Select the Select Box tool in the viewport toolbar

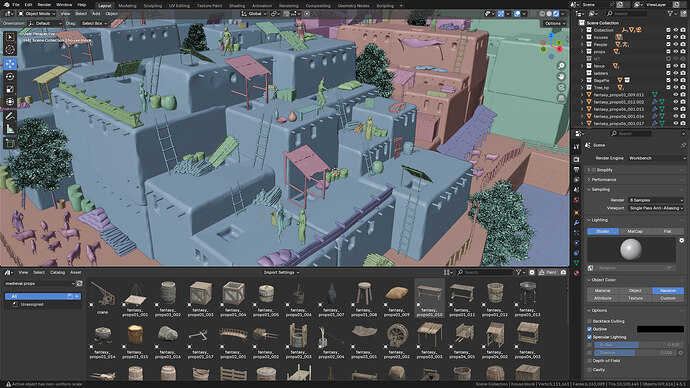[x=10, y=37]
